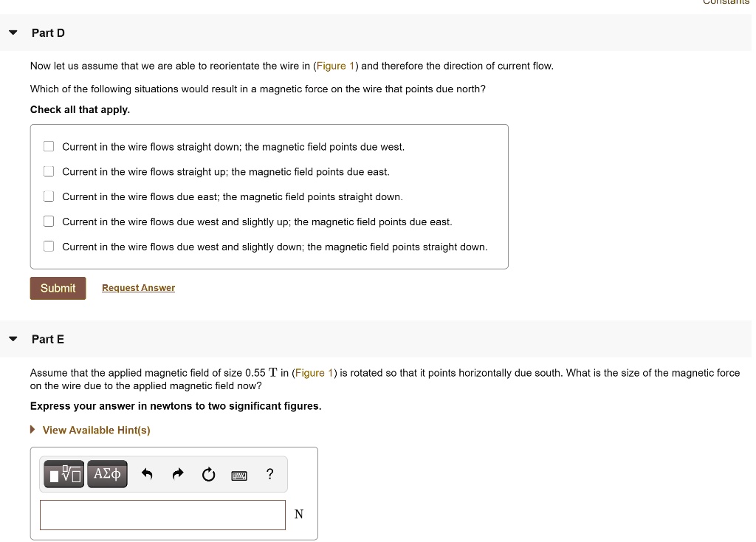The image size is (756, 542).
Task: Click the redo arrow in answer toolbar
Action: [x=178, y=474]
